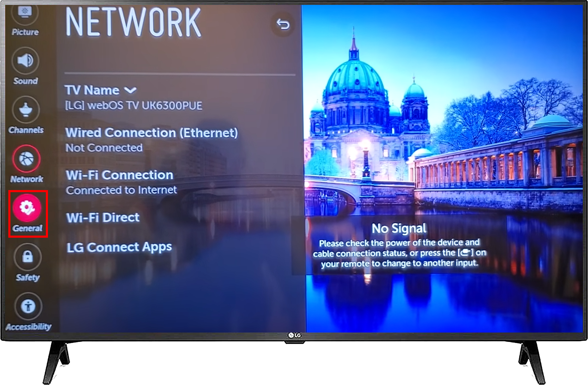
Task: Open the Accessibility icon
Action: click(x=28, y=306)
